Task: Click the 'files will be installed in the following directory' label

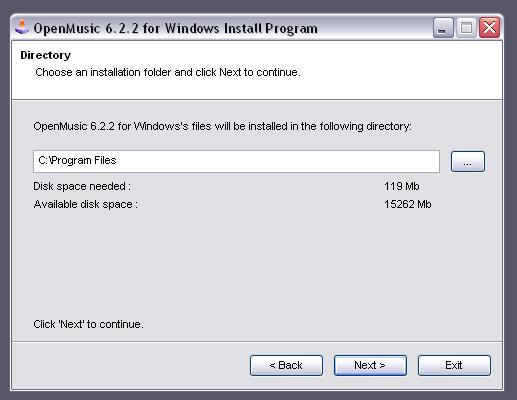Action: click(x=222, y=126)
